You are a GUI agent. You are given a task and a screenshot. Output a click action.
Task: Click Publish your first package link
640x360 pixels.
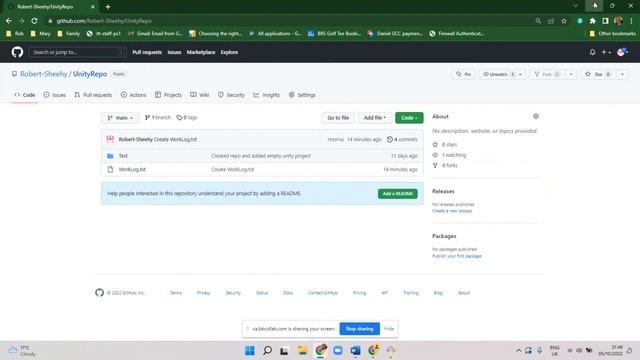point(457,256)
